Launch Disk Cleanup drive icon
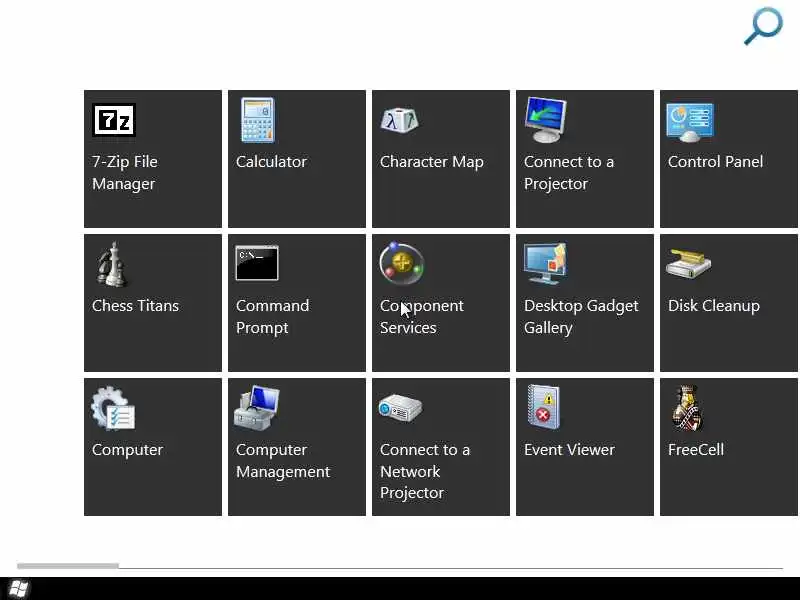Image resolution: width=800 pixels, height=600 pixels. (689, 263)
